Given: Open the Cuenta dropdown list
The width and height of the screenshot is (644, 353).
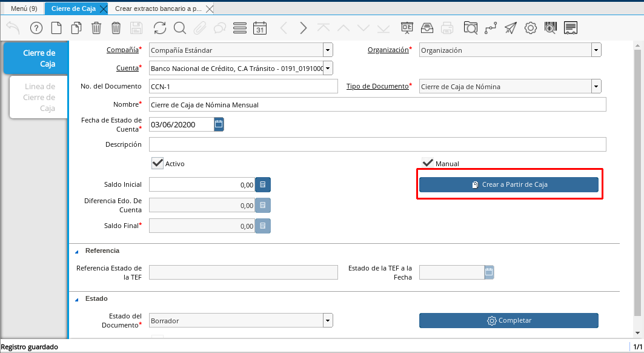Looking at the screenshot, I should 327,68.
